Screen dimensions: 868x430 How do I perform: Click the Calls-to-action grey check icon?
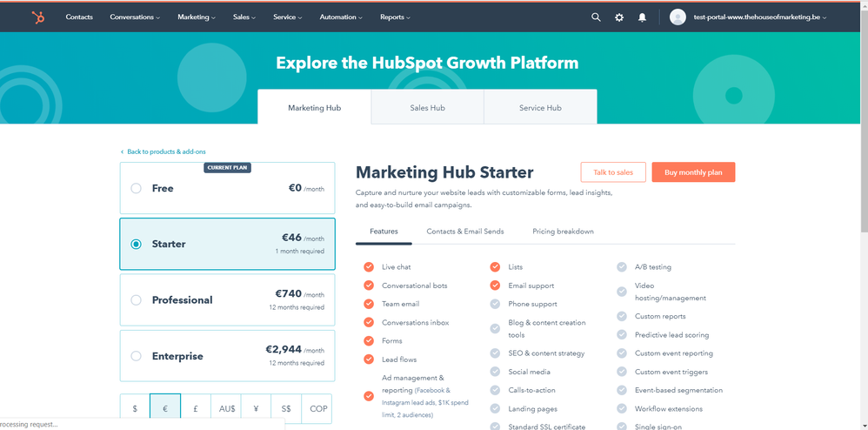[x=496, y=390]
